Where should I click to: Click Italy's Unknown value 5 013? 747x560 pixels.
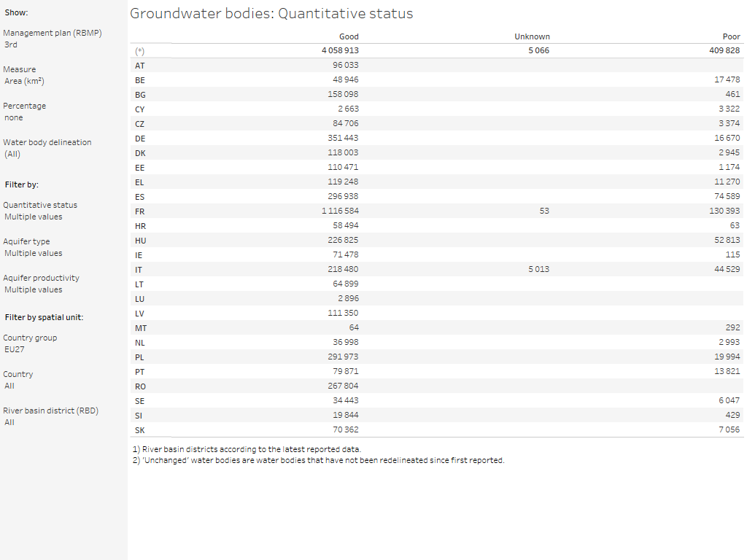pyautogui.click(x=539, y=269)
